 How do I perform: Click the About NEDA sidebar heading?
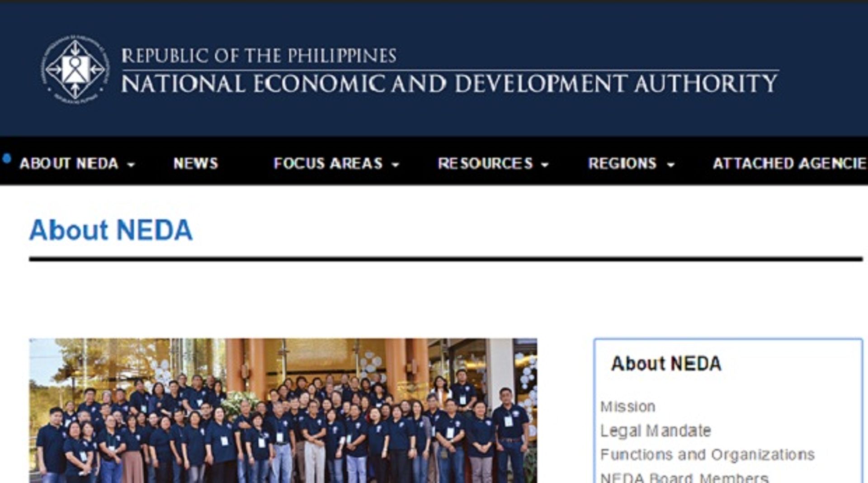pyautogui.click(x=666, y=363)
